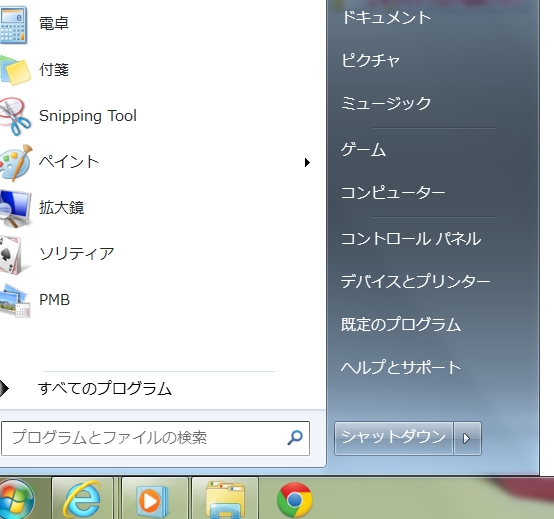Open ヘルプとサポート link
Screen dimensions: 554x519
401,367
